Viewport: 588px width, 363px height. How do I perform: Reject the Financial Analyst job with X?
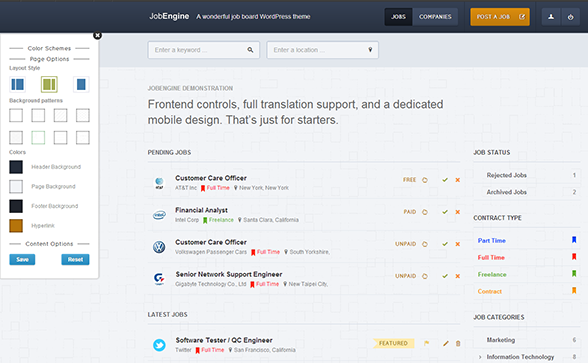458,212
